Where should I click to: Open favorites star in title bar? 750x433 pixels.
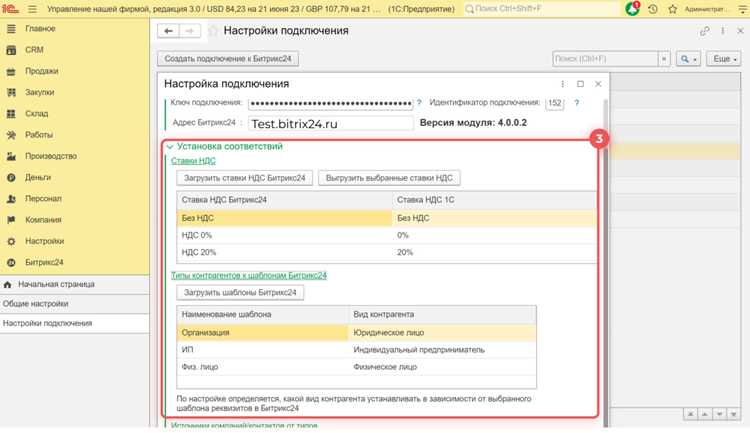tap(673, 9)
